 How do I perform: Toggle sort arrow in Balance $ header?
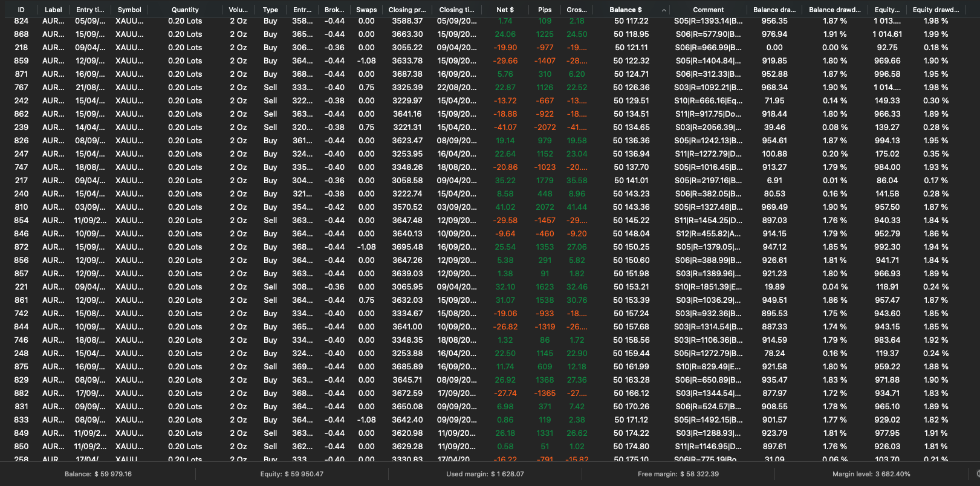(x=664, y=10)
